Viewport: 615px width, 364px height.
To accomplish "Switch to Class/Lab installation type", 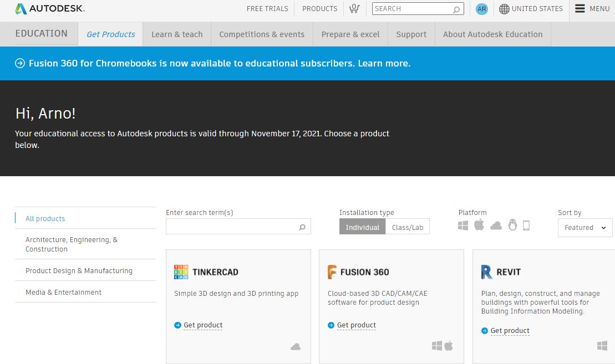I will point(408,227).
